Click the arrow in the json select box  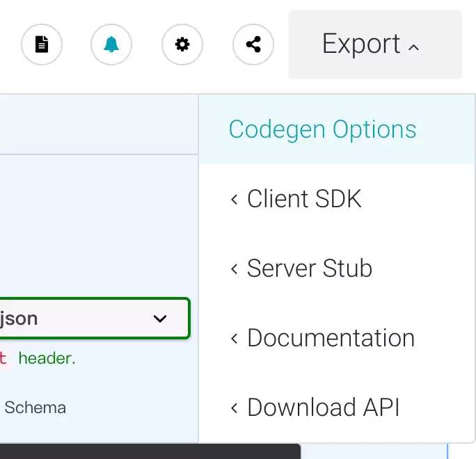160,319
